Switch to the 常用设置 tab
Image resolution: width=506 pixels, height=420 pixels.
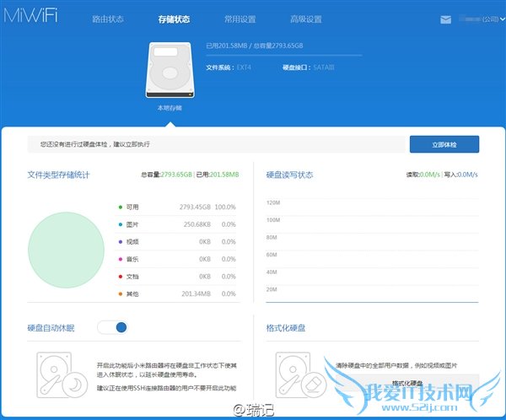pos(240,19)
